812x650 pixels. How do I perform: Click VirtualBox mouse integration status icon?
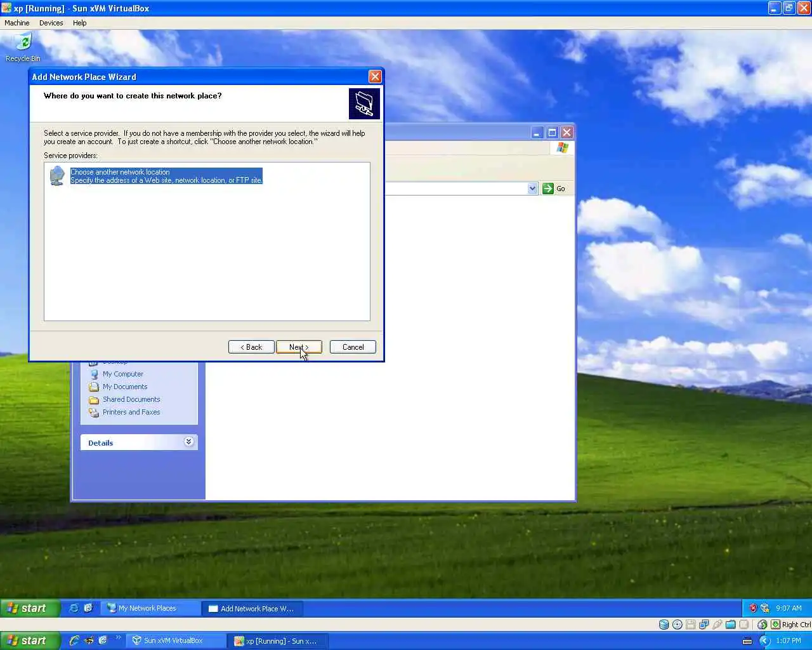click(x=763, y=625)
